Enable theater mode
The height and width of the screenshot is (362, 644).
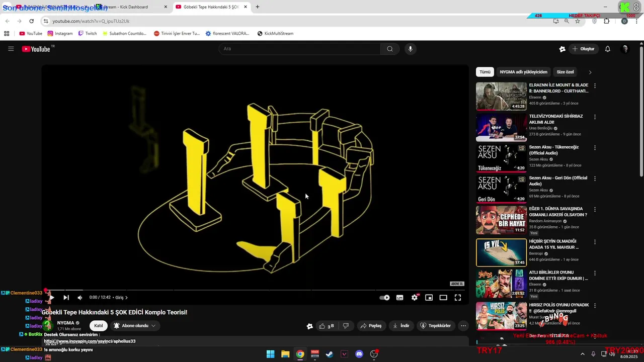point(443,298)
